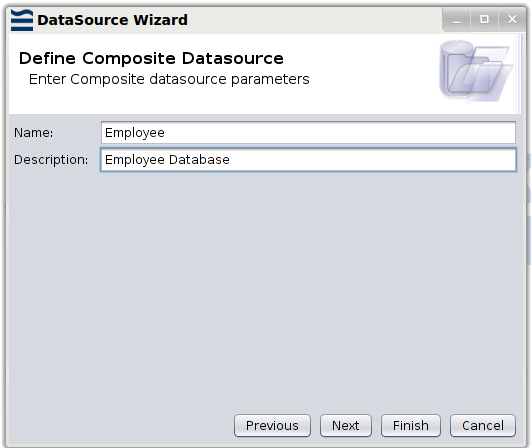Complete the wizard with Finish
Screen dimensions: 531x448
[x=411, y=426]
